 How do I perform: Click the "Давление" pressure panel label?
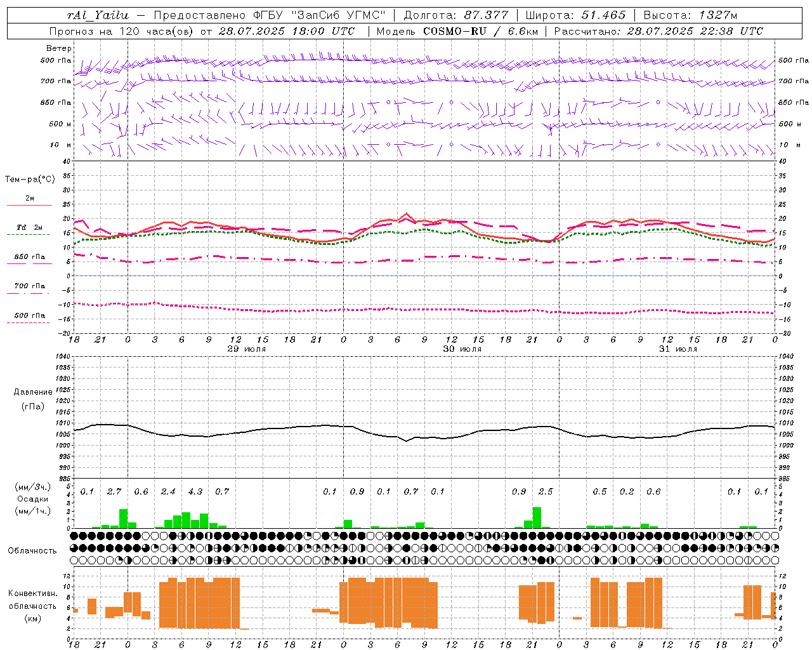(x=33, y=392)
